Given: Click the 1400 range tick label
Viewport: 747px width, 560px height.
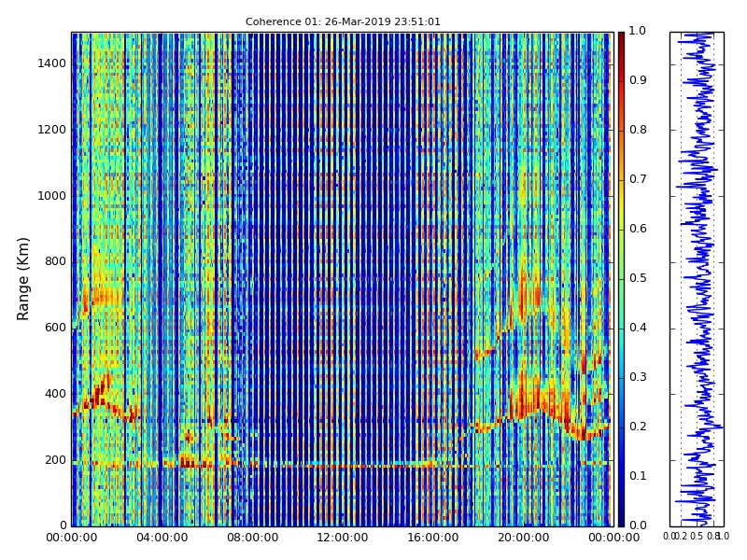Looking at the screenshot, I should (x=52, y=63).
